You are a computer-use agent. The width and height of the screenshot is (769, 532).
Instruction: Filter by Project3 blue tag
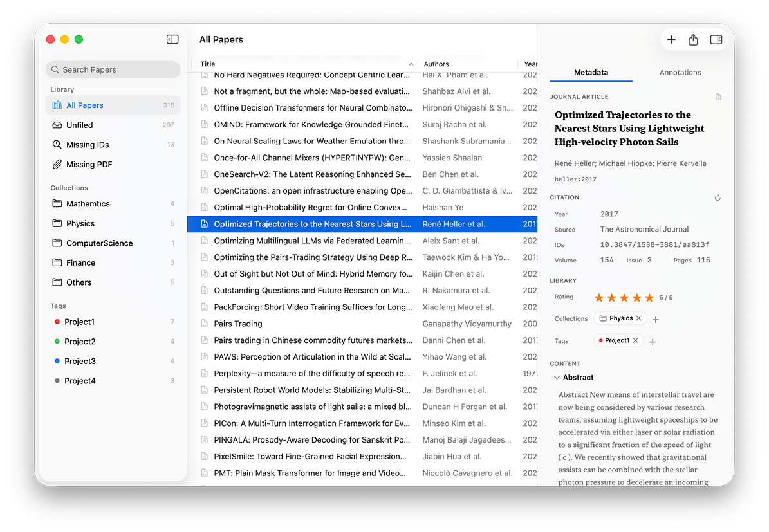tap(113, 361)
